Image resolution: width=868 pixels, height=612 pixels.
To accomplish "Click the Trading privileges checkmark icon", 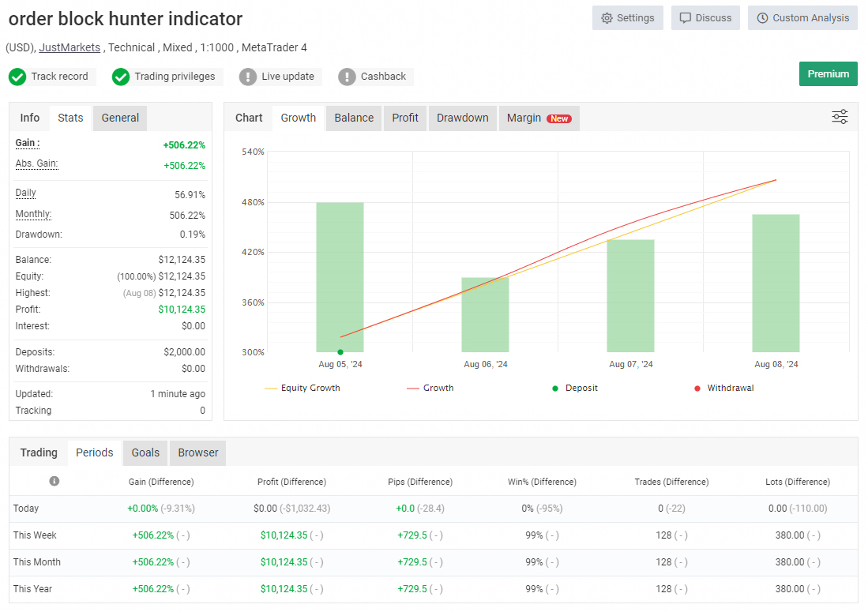I will click(121, 77).
